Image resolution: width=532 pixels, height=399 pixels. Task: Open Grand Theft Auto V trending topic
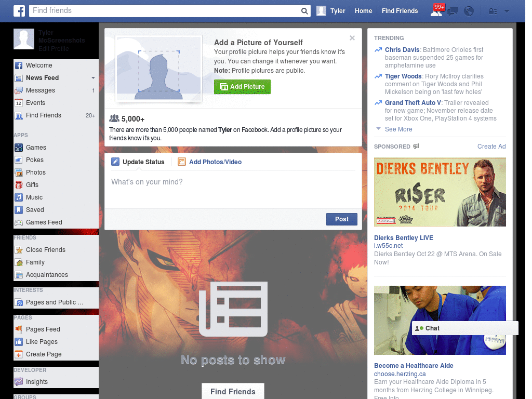coord(413,103)
